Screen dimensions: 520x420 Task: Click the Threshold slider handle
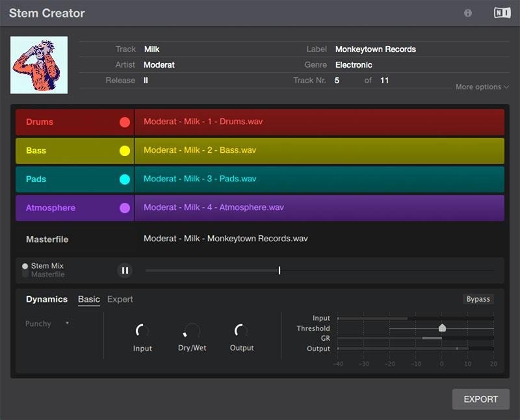pos(442,328)
